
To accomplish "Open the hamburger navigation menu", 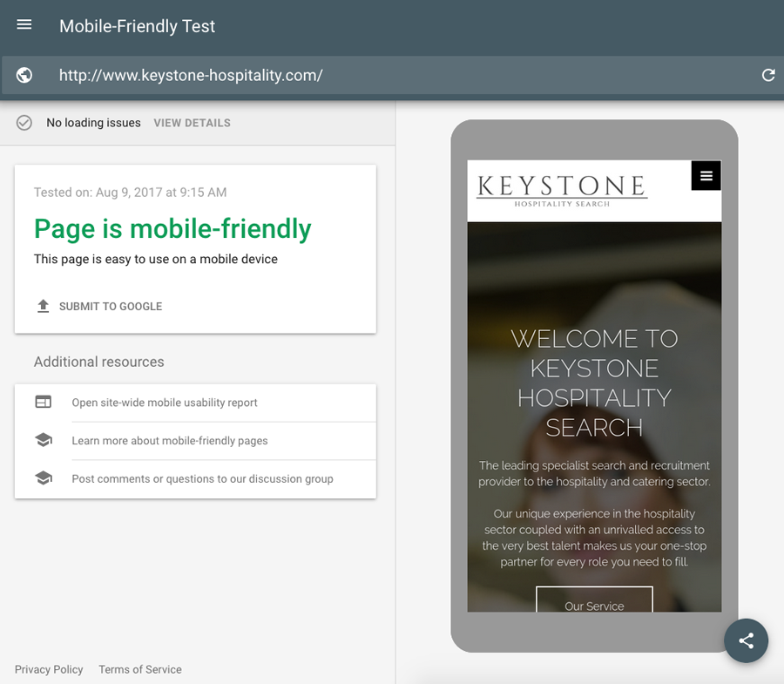I will coord(24,24).
